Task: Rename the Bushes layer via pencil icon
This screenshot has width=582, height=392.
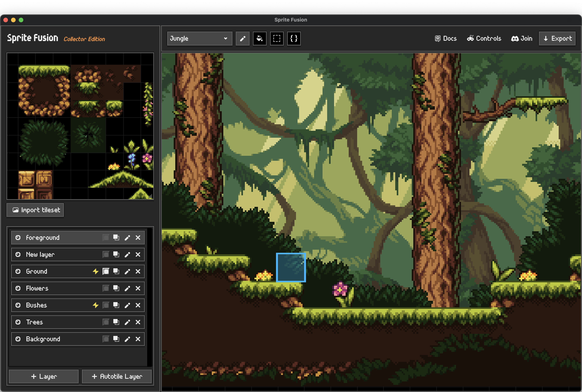Action: (127, 305)
